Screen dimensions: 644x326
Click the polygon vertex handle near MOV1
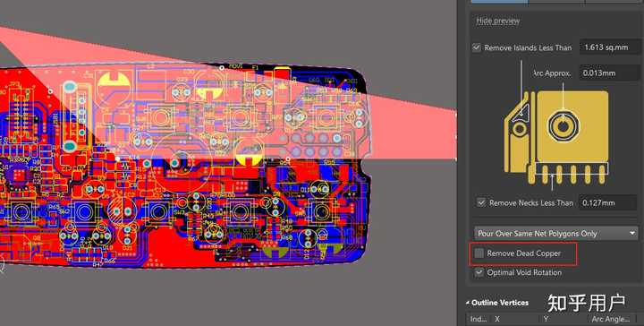(222, 68)
